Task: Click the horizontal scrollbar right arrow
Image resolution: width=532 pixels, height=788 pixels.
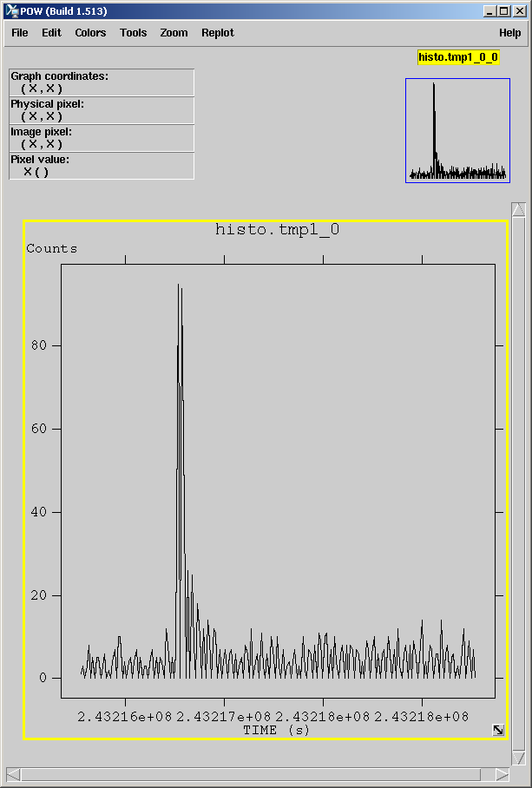Action: [502, 774]
